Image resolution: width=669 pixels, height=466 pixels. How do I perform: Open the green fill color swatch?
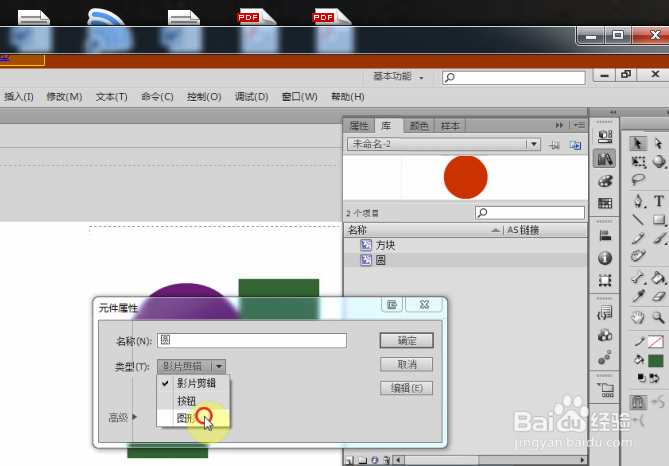(x=655, y=361)
